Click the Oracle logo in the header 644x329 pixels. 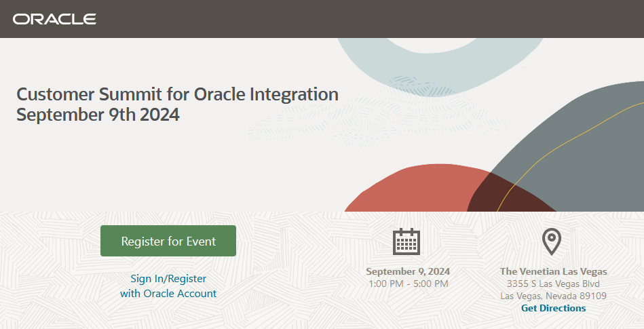tap(54, 19)
